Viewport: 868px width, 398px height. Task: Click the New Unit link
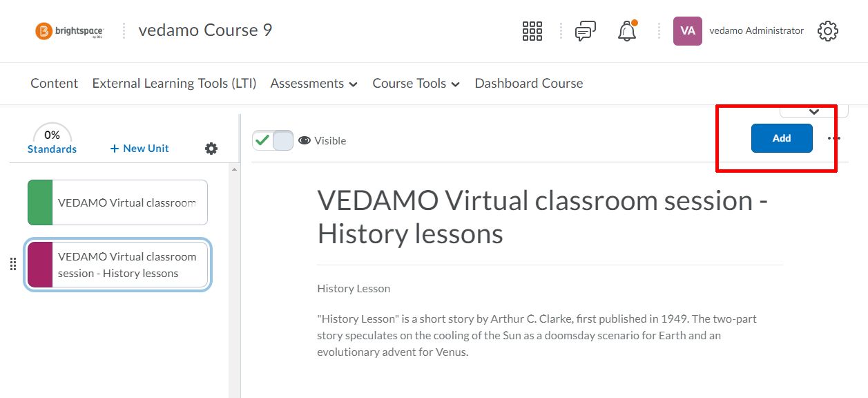pos(139,149)
